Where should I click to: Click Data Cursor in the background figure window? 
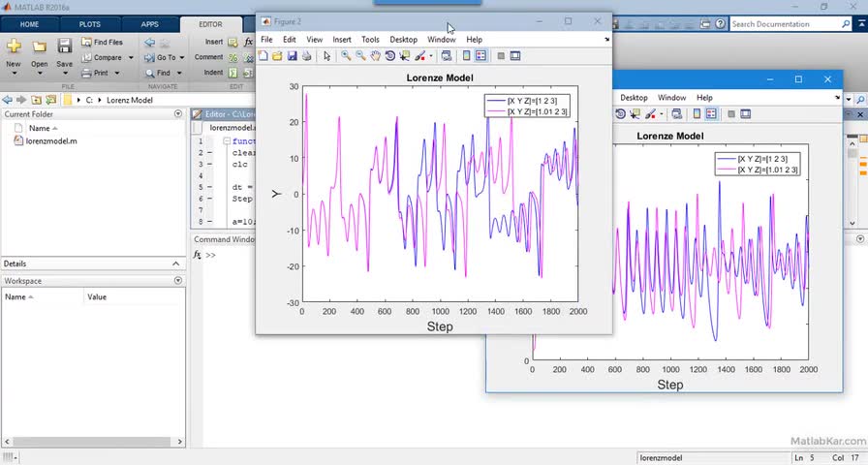click(x=635, y=114)
